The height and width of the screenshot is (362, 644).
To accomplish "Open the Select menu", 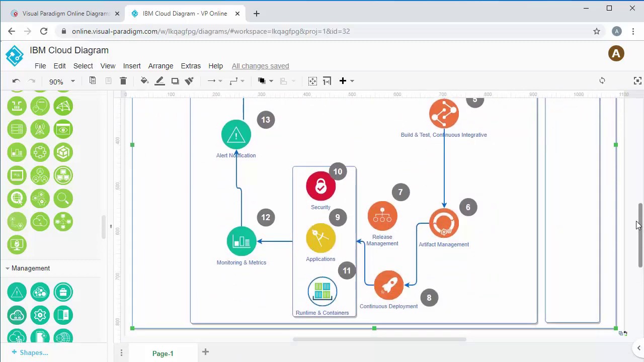I will 83,66.
